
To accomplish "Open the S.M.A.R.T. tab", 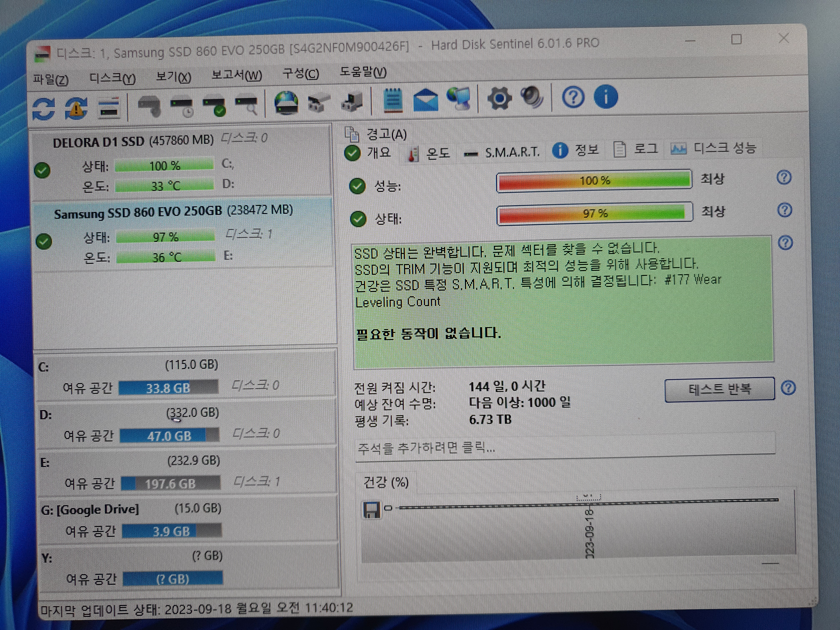I will [502, 153].
